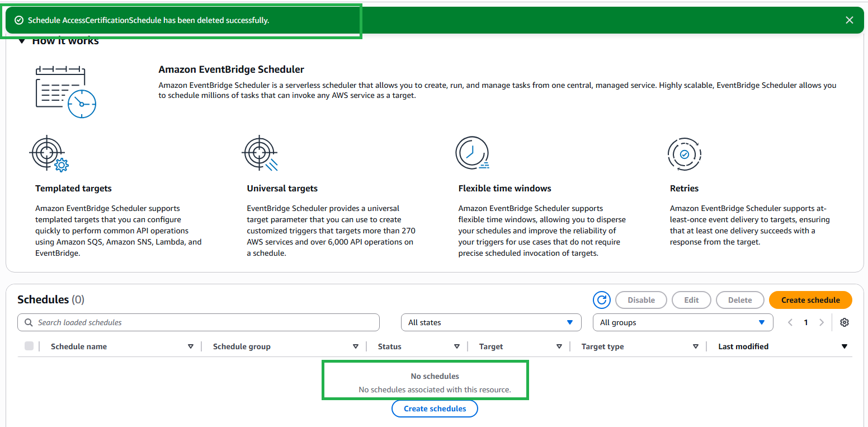Toggle the select all schedules checkbox
Screen dimensions: 868x427
pyautogui.click(x=29, y=346)
